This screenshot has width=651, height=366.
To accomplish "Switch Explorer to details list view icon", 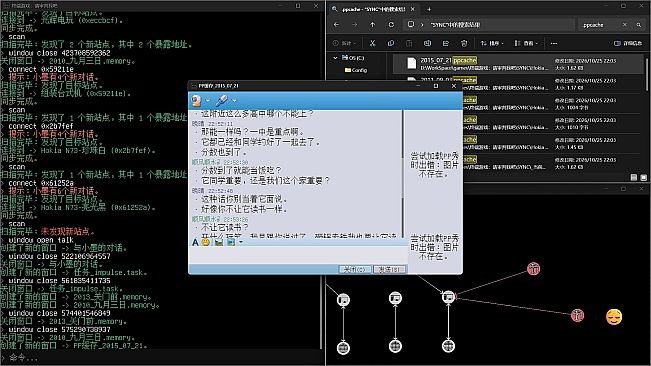I will click(634, 177).
